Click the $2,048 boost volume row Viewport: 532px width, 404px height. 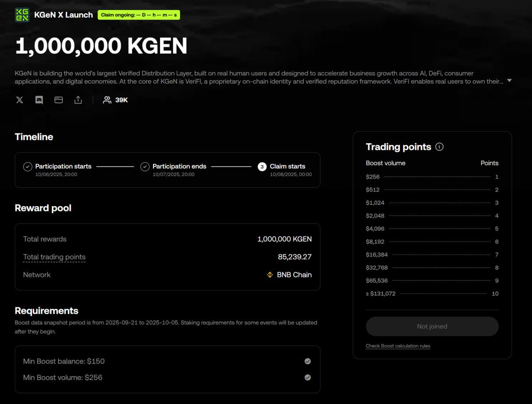pyautogui.click(x=432, y=216)
